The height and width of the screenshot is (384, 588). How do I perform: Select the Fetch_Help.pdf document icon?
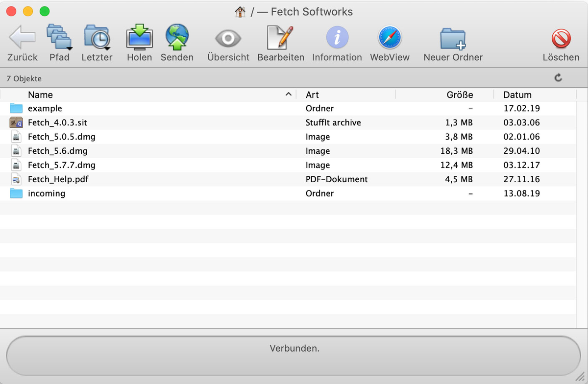coord(17,179)
